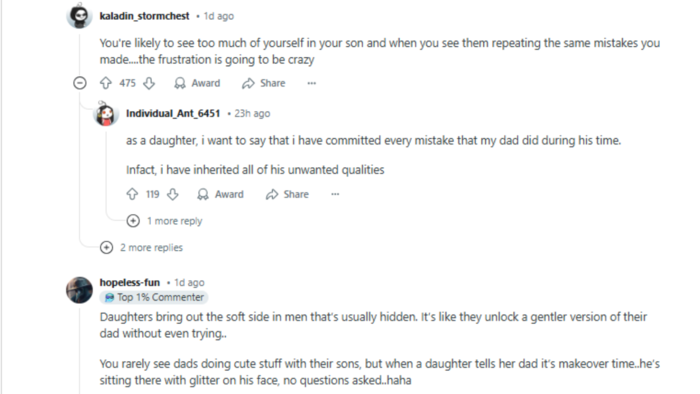Click Individual_Ant_6451's avatar image
The height and width of the screenshot is (394, 700).
pos(106,114)
